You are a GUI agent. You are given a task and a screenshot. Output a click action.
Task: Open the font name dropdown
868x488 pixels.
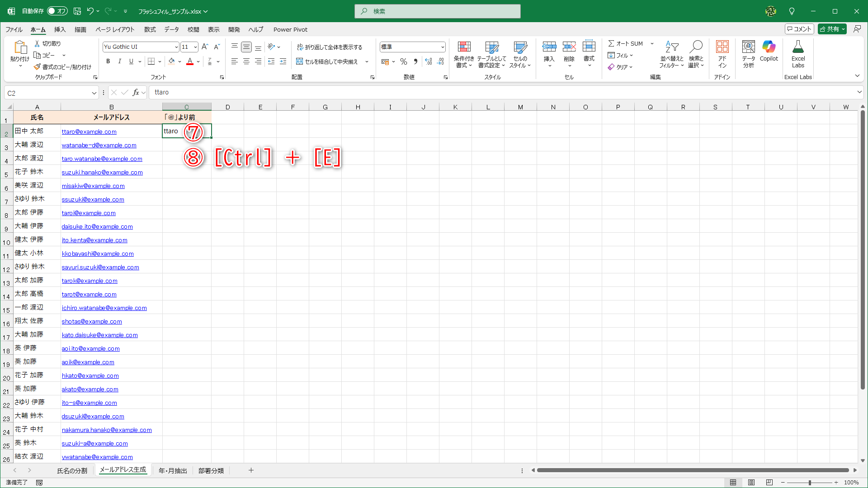click(x=176, y=47)
